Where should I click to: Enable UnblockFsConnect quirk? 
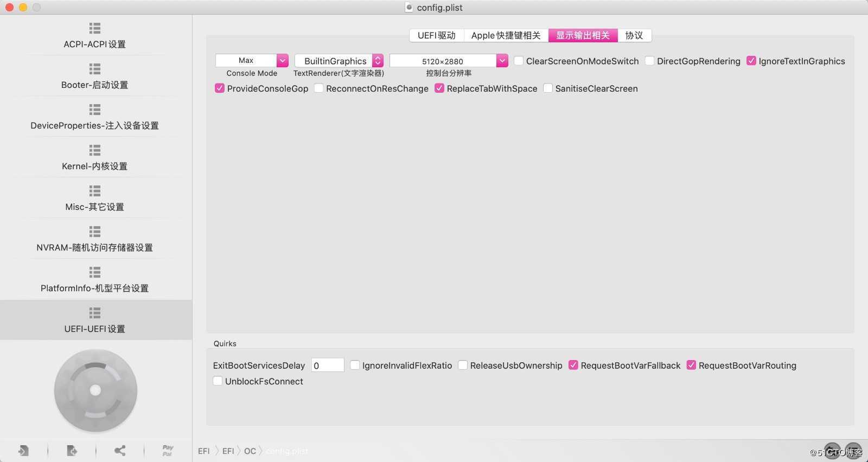(218, 381)
